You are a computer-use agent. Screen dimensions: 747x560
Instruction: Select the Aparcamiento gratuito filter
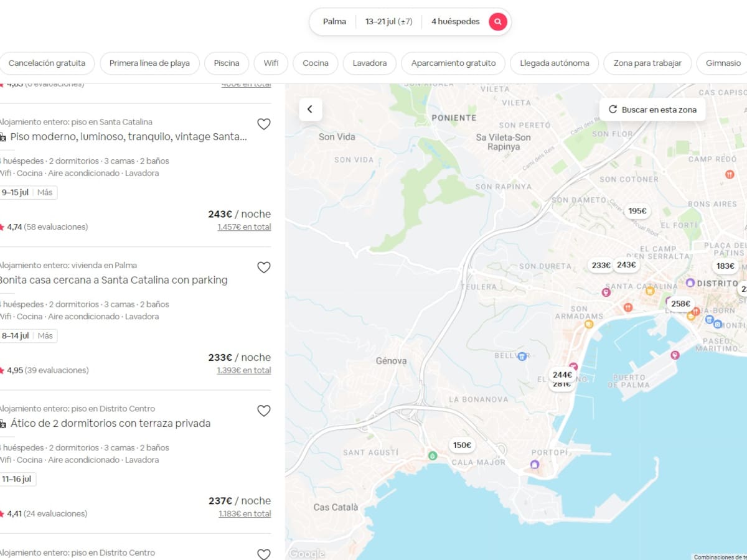(x=453, y=63)
